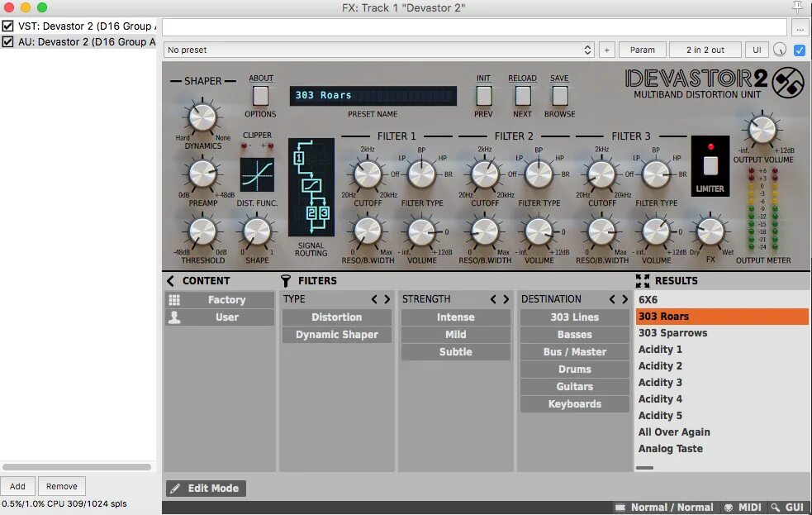Click the Factory grid icon

[x=174, y=300]
